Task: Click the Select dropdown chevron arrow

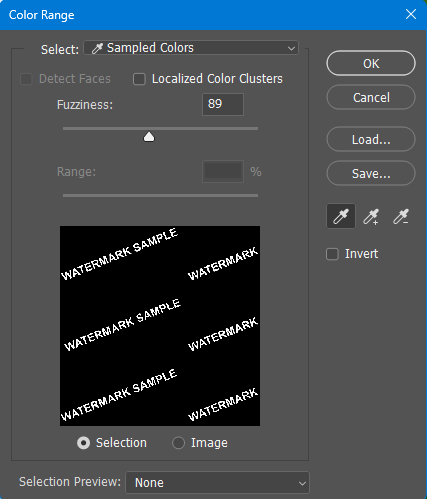Action: tap(291, 49)
